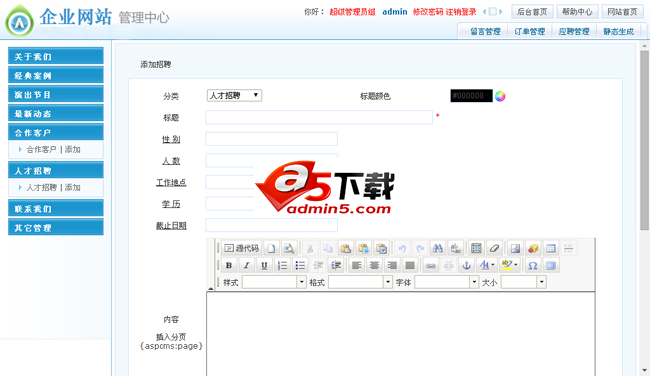
Task: Open the 字体 font dropdown
Action: (447, 282)
